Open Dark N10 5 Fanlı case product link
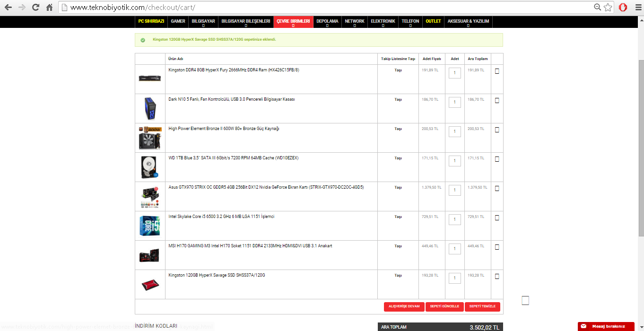Image resolution: width=644 pixels, height=331 pixels. pyautogui.click(x=232, y=99)
